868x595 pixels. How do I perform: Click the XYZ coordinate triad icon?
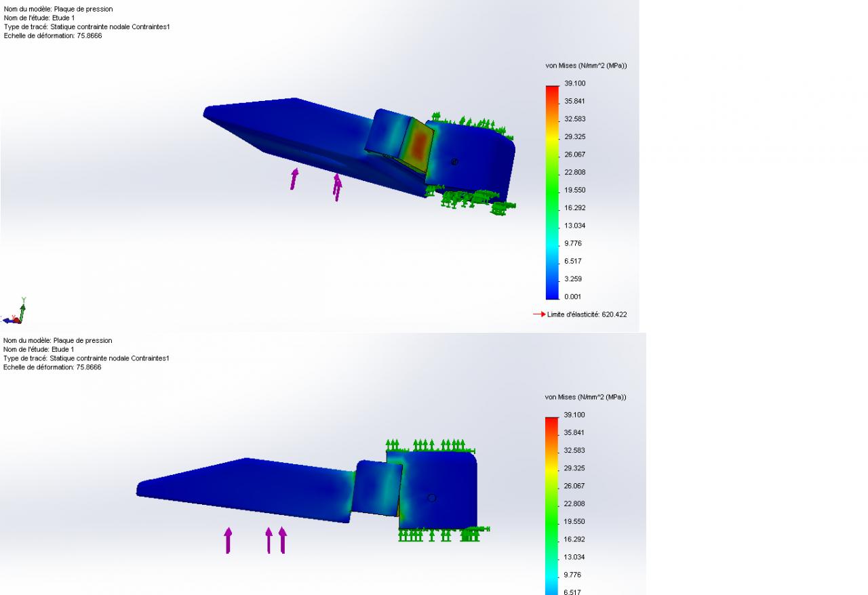tap(14, 312)
